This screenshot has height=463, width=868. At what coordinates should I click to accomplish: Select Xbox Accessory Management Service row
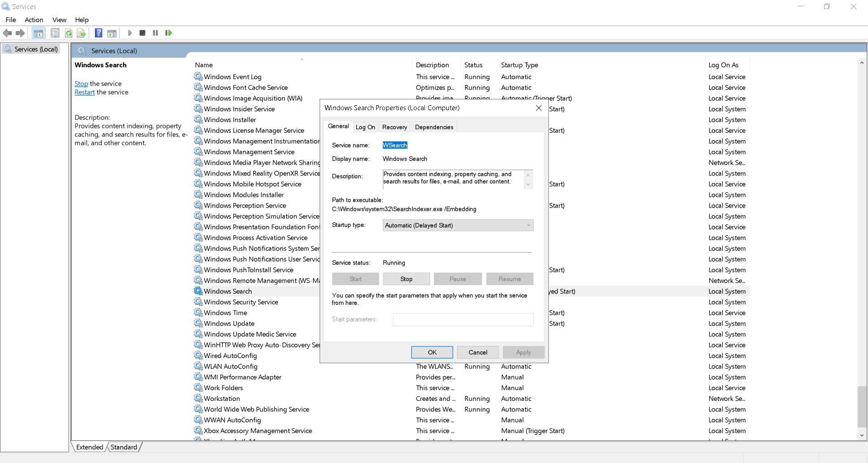point(472,430)
